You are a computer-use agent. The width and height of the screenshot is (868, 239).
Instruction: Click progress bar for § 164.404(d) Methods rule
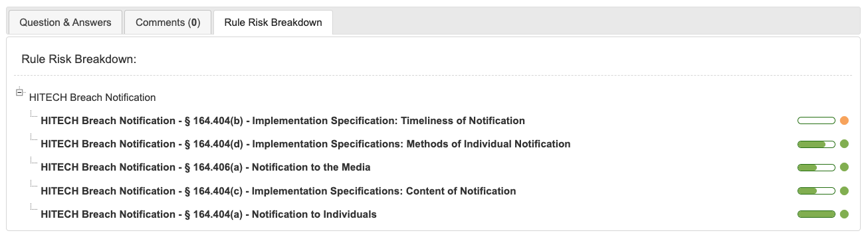(816, 144)
